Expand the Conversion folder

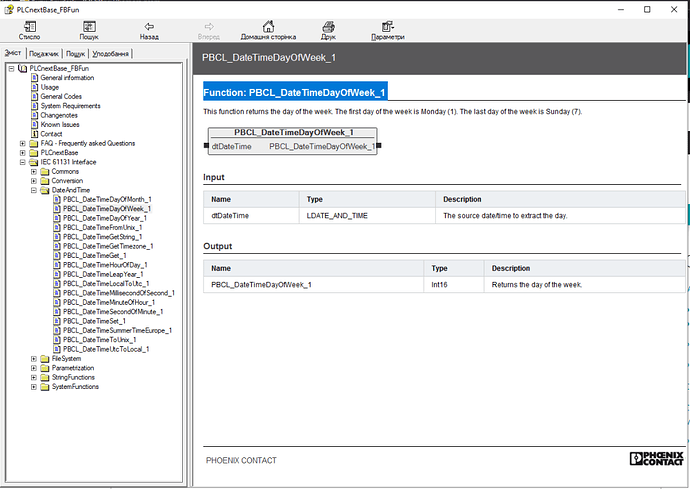coord(34,181)
